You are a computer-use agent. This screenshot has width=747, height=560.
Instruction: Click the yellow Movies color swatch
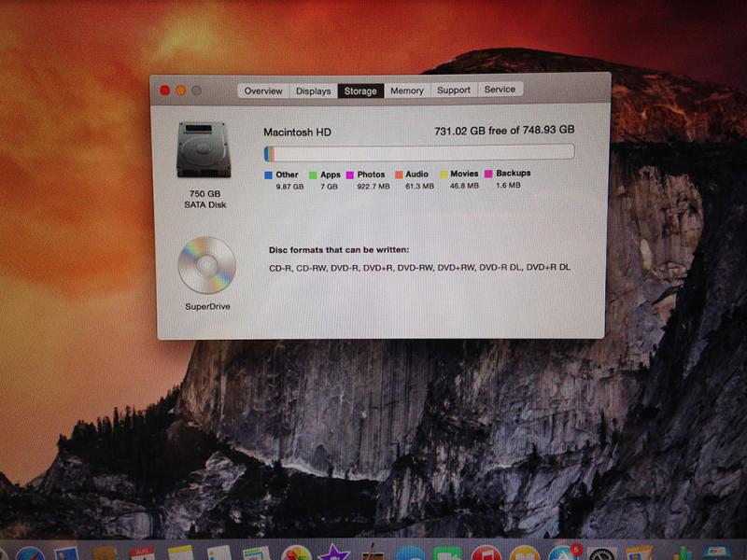(x=444, y=175)
